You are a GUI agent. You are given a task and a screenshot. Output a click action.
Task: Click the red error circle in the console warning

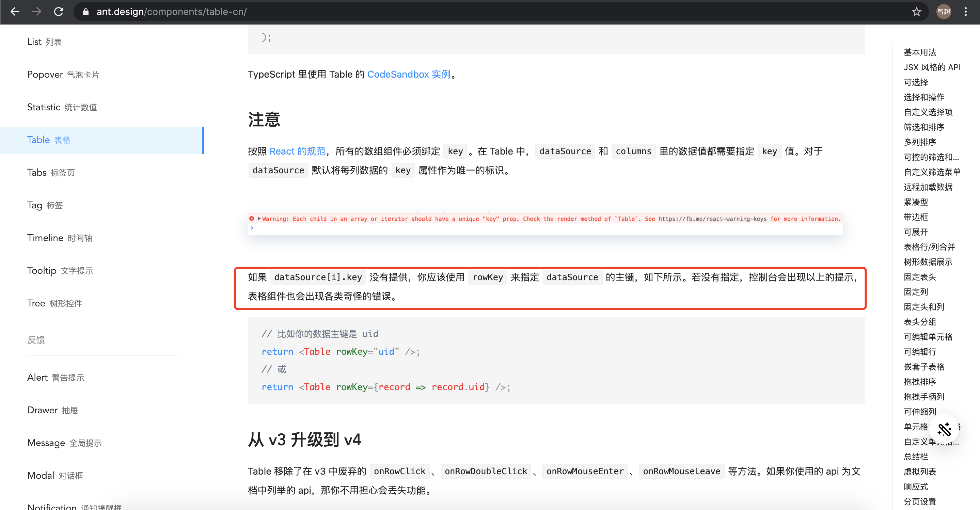[252, 219]
